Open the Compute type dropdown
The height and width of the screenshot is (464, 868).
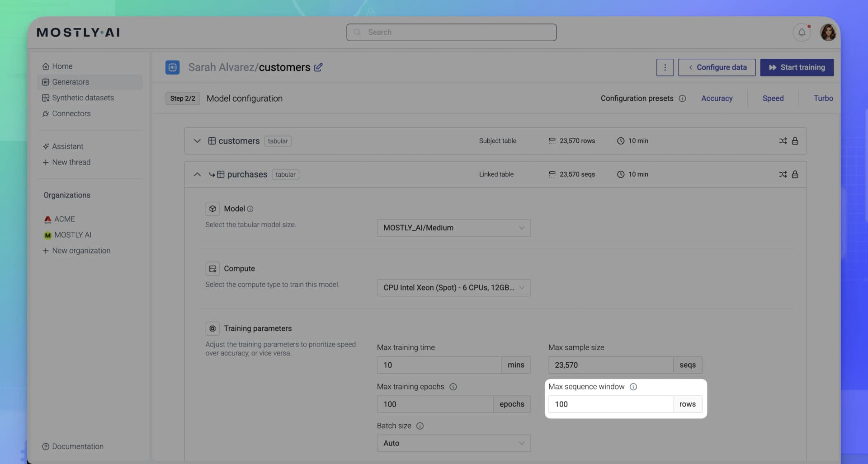tap(453, 287)
